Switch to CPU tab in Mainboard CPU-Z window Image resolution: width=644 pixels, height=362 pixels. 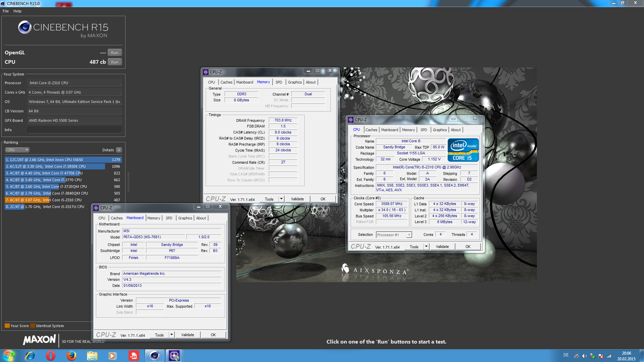102,218
